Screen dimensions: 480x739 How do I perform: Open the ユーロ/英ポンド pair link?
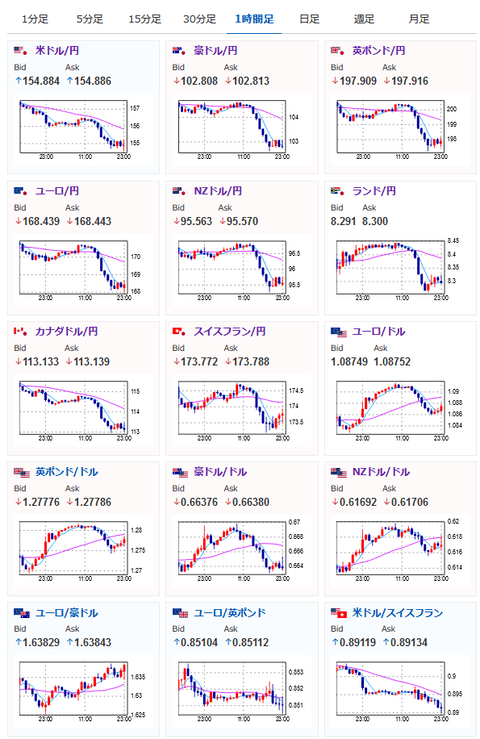point(230,613)
